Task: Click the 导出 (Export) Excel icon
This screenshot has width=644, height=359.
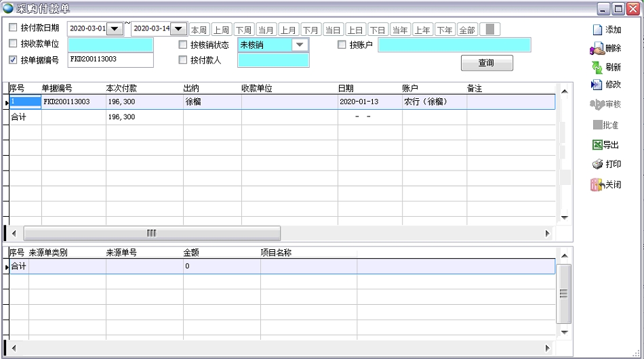Action: [x=597, y=145]
